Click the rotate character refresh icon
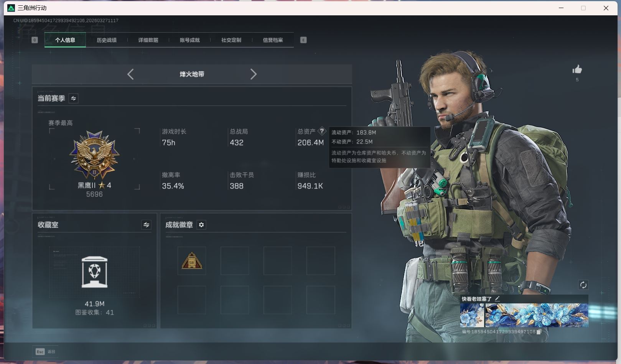Screen dimensions: 621x364 [583, 285]
